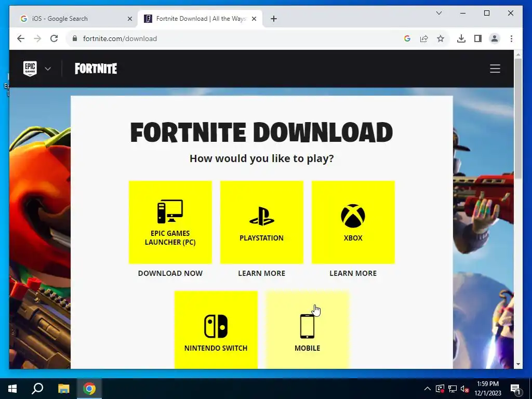Go back to the previous page
The width and height of the screenshot is (532, 399).
pyautogui.click(x=21, y=38)
